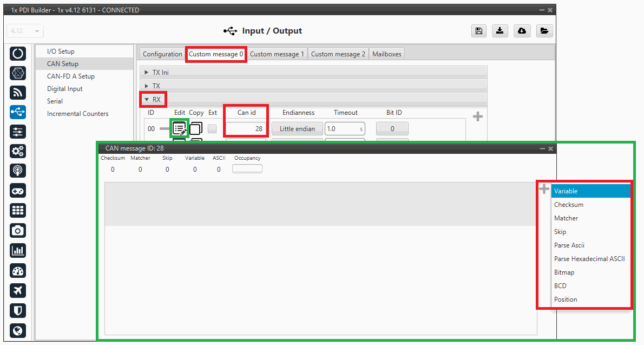
Task: Select CAN Setup in the side list
Action: [x=84, y=64]
